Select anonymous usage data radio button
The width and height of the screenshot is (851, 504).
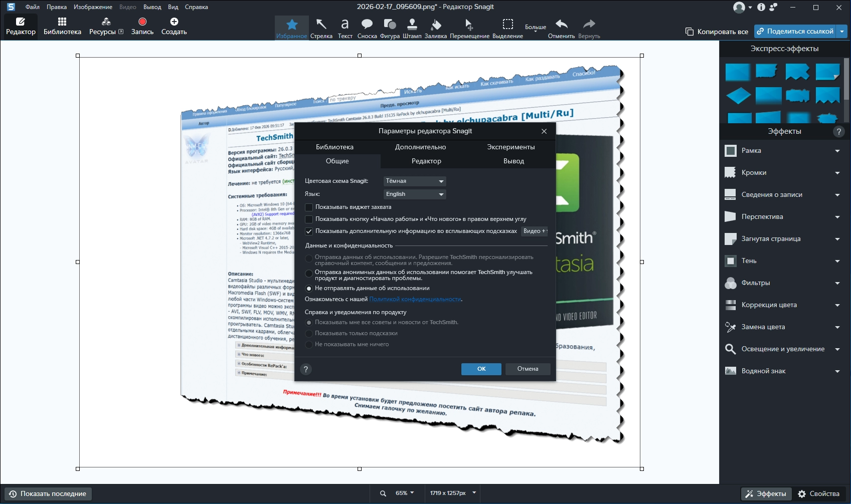tap(309, 274)
